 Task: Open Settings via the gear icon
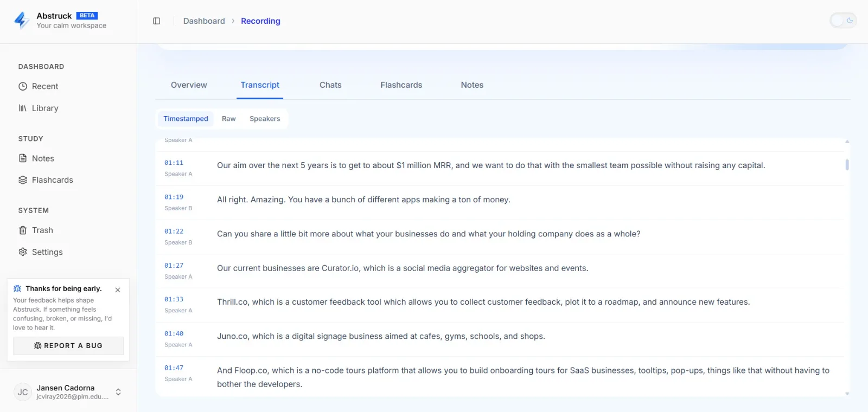(x=23, y=252)
